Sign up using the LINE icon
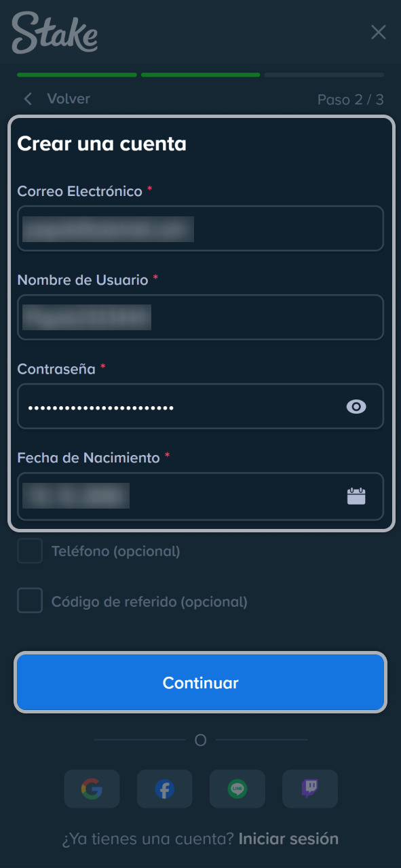This screenshot has width=401, height=868. point(237,789)
